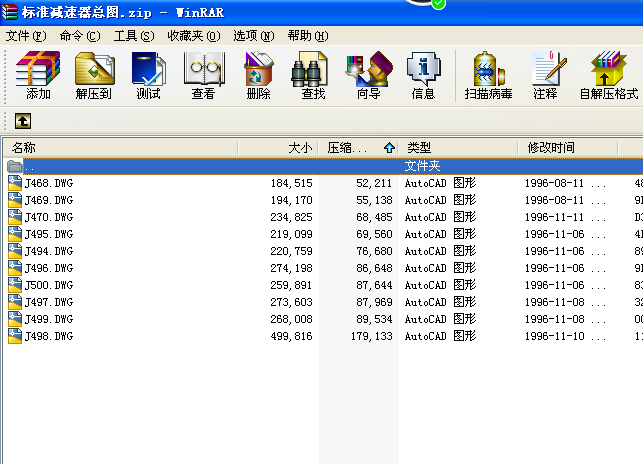Click the size value 273,603
This screenshot has height=464, width=643.
[292, 302]
